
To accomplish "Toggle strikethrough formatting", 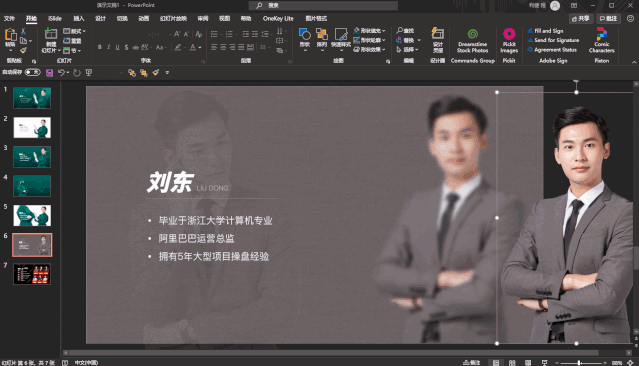I will [135, 47].
